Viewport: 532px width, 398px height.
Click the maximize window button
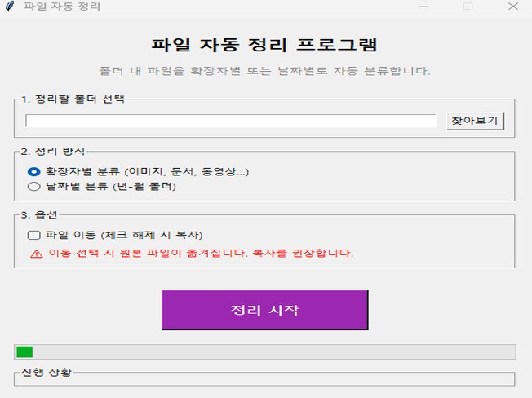coord(468,7)
